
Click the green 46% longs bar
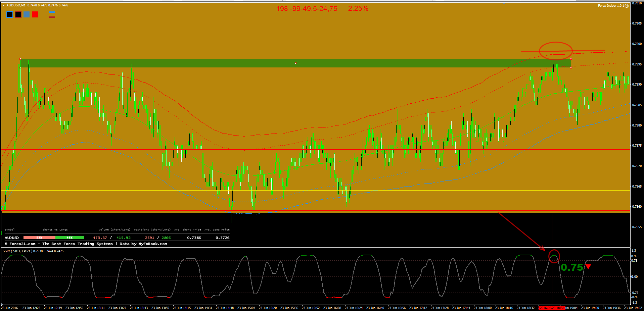(70, 238)
